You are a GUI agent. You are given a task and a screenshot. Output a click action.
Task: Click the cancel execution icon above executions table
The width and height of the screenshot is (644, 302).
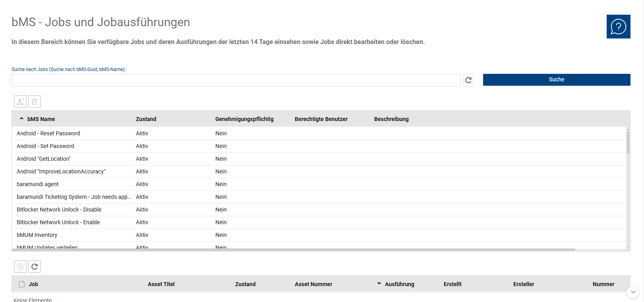[x=20, y=267]
